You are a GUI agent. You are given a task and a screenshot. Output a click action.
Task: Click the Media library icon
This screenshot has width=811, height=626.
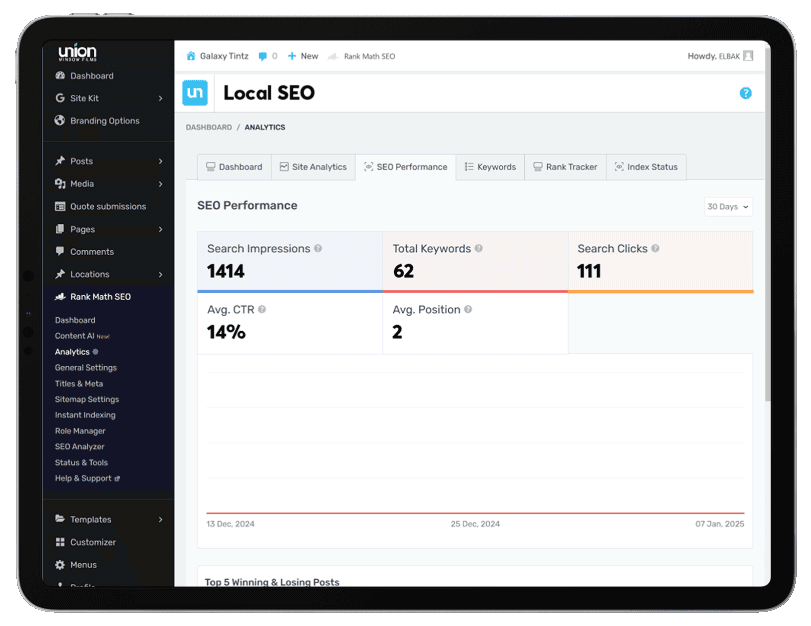coord(60,184)
